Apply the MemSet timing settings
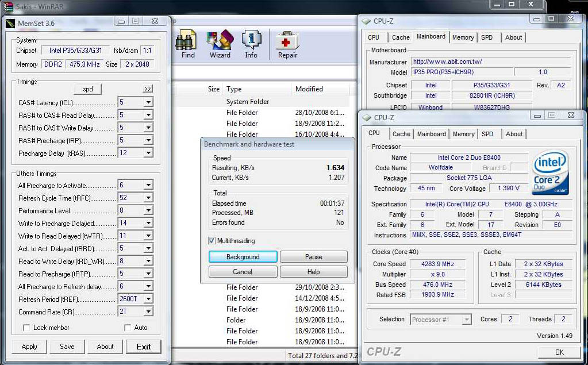 click(29, 347)
